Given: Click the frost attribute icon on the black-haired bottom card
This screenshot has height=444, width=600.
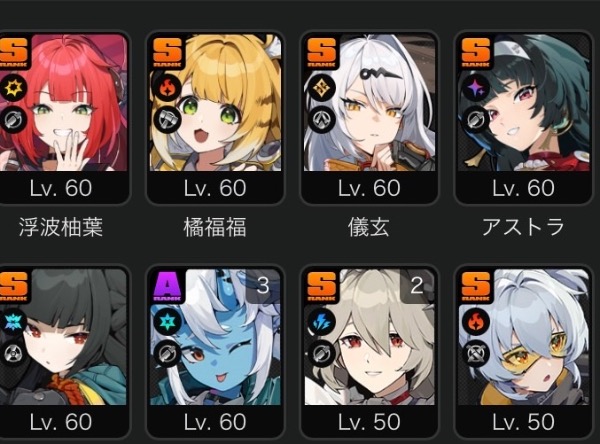Looking at the screenshot, I should pos(14,322).
